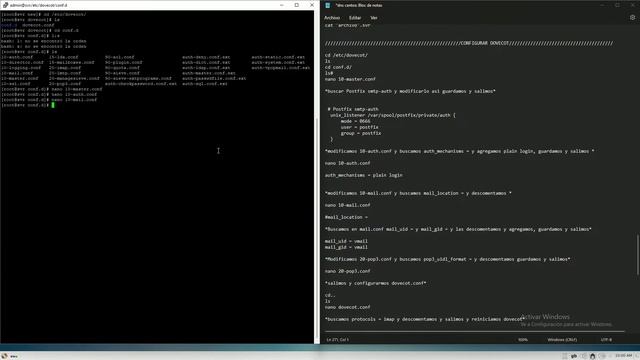Click 'auth-sql.conf.ext' in terminal listing
The width and height of the screenshot is (640, 360).
tap(205, 84)
